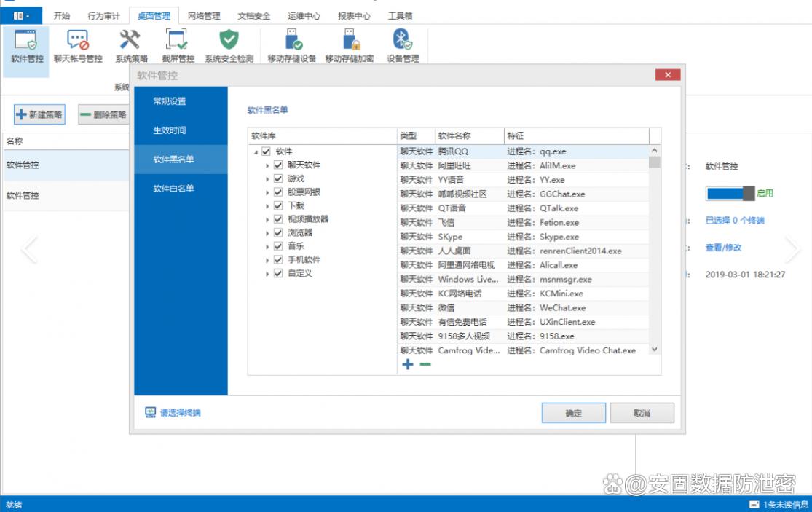This screenshot has height=512, width=812.
Task: Select 软件白名单 in the left sidebar
Action: tap(173, 189)
